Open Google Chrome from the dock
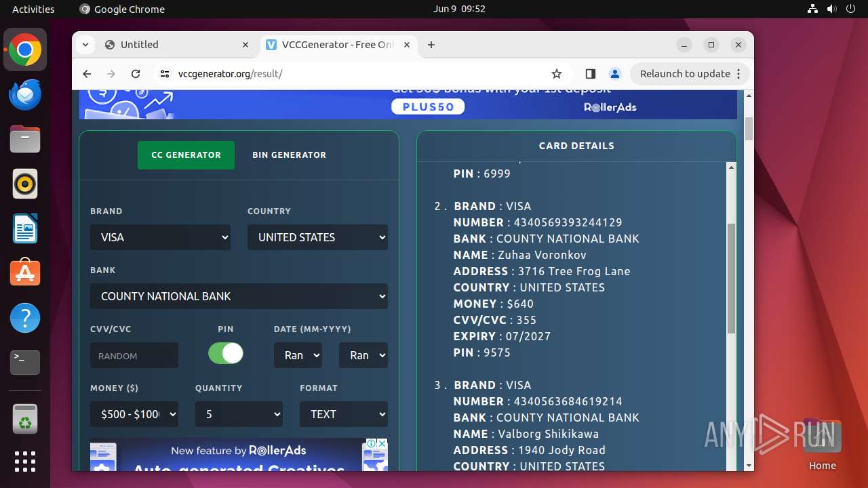 coord(25,50)
